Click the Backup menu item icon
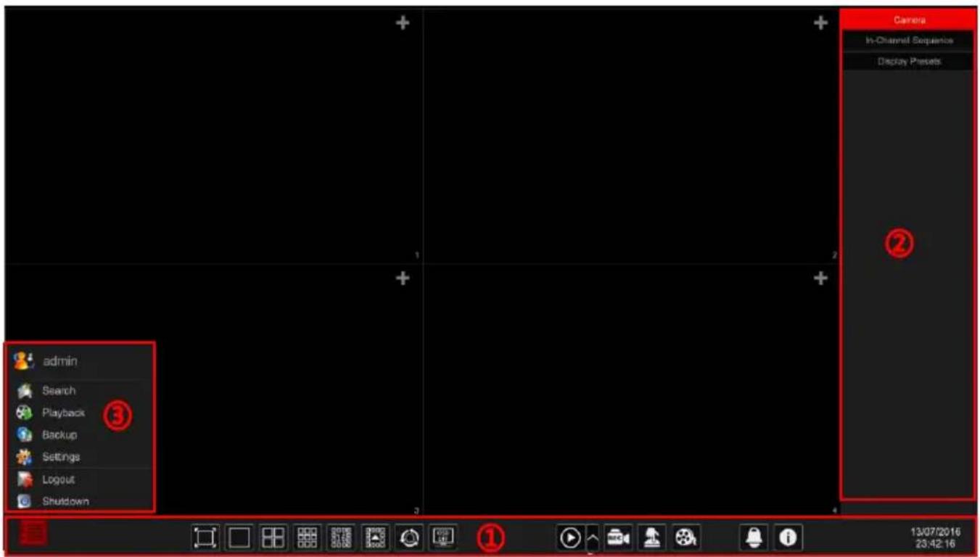This screenshot has width=980, height=557. click(25, 435)
